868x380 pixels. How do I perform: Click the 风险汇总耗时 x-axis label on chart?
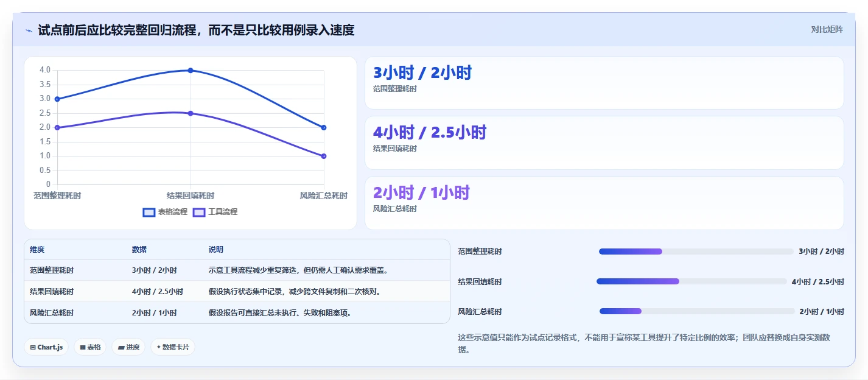324,195
